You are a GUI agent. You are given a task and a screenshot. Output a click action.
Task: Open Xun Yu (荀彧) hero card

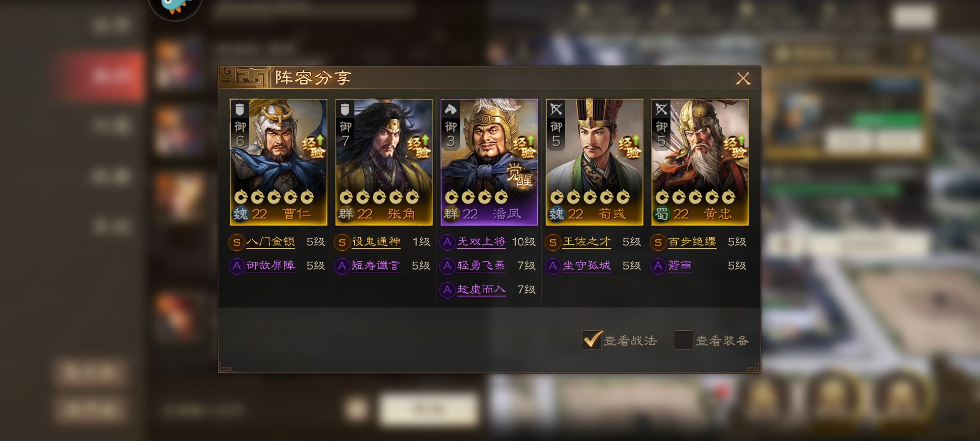pos(595,162)
